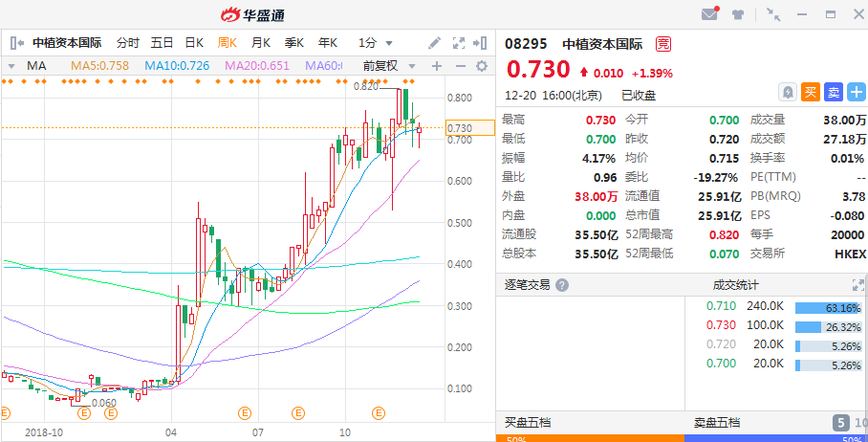868x442 pixels.
Task: Click the 0.820 high price label
Action: 366,86
